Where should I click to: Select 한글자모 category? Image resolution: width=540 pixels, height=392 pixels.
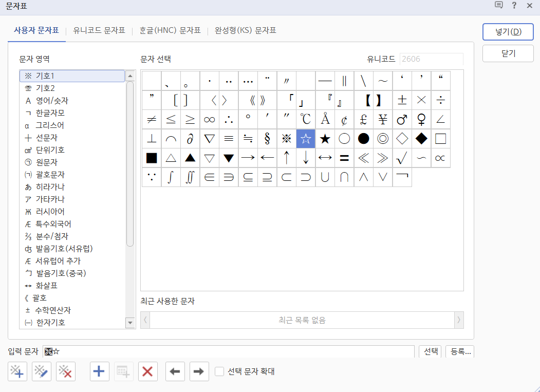[x=72, y=113]
